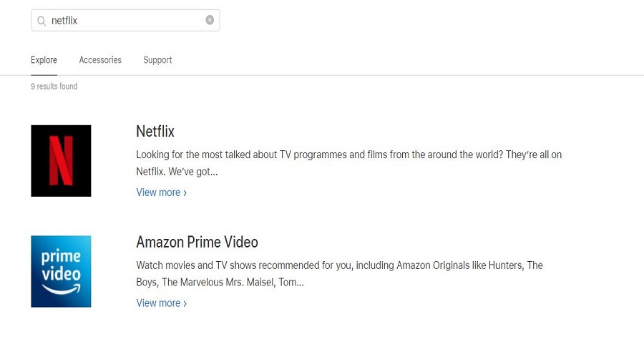Click the red N in the Netflix logo
The image size is (644, 362).
(x=61, y=161)
